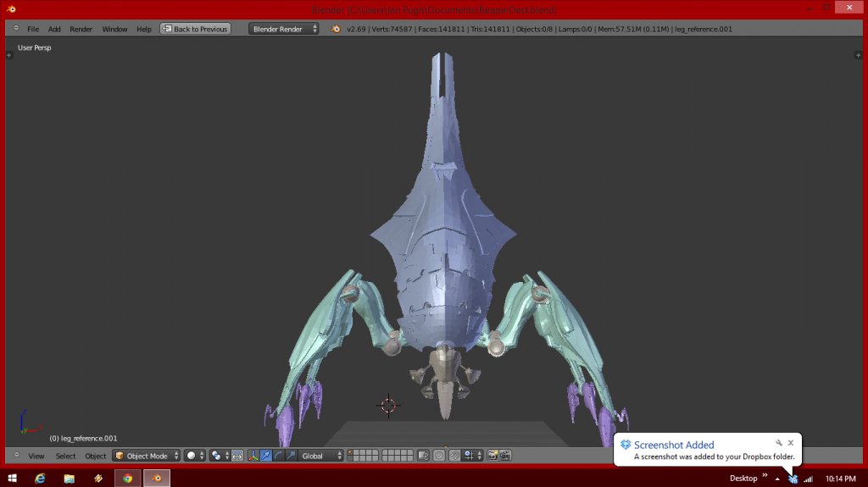Image resolution: width=868 pixels, height=487 pixels.
Task: Toggle lock camera and layers to scene
Action: click(x=423, y=456)
